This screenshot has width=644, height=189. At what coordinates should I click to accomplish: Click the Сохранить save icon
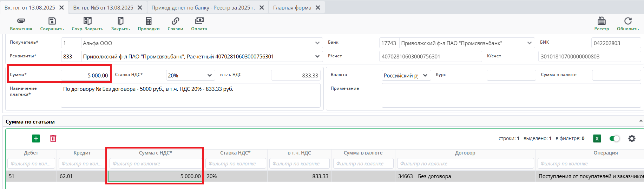coord(52,21)
